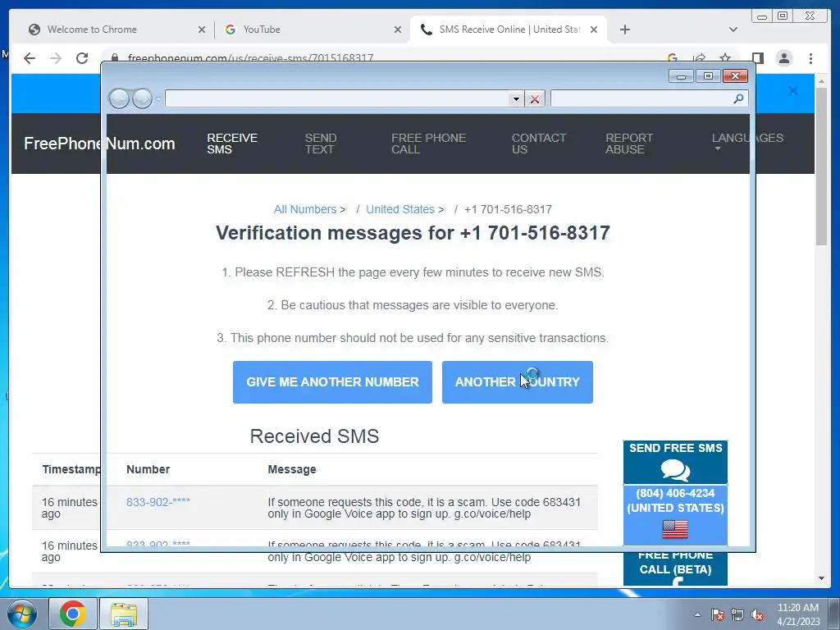Click the page scrollbar down arrow
The height and width of the screenshot is (630, 840).
(821, 578)
